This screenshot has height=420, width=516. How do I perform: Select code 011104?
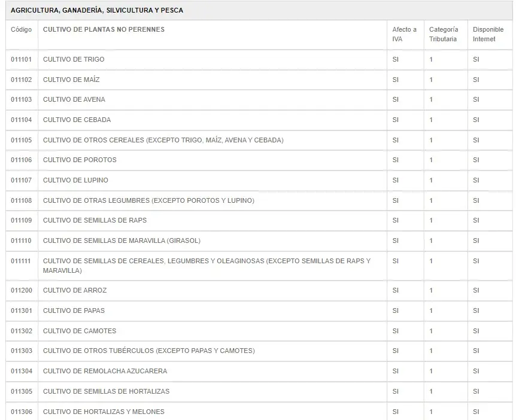click(x=22, y=120)
